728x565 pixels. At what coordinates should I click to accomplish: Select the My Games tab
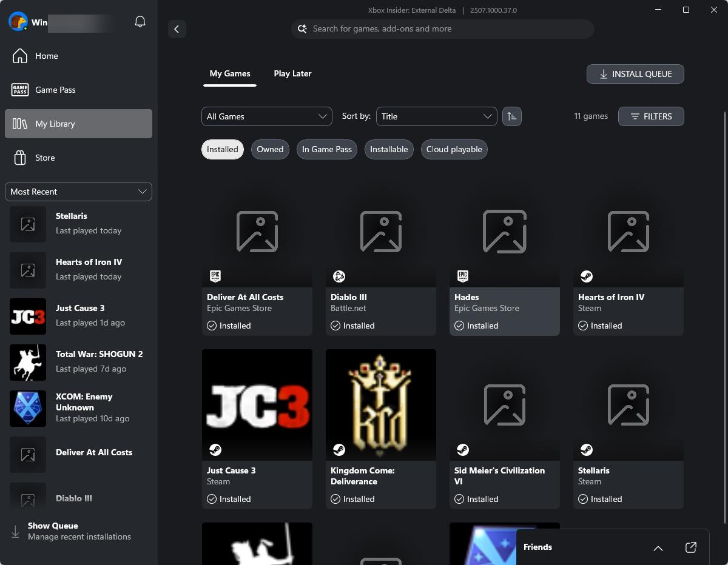tap(230, 73)
